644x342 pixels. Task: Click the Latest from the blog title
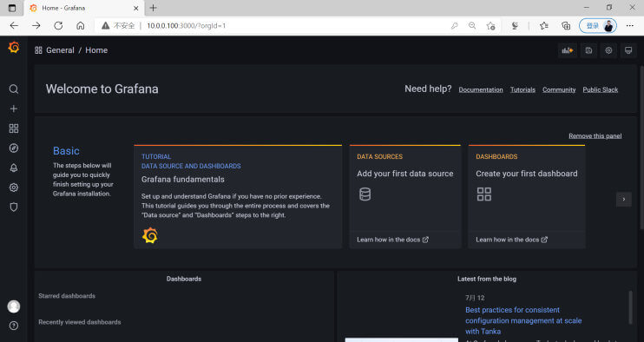click(x=487, y=279)
